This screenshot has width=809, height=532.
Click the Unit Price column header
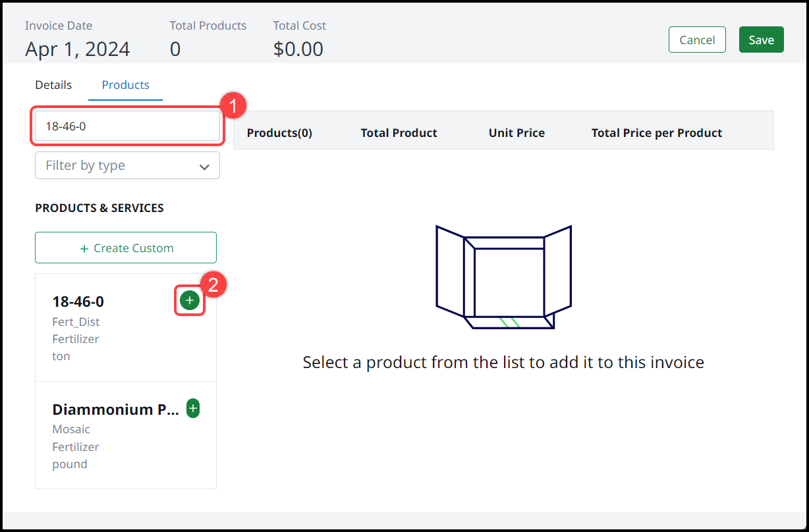coord(516,133)
